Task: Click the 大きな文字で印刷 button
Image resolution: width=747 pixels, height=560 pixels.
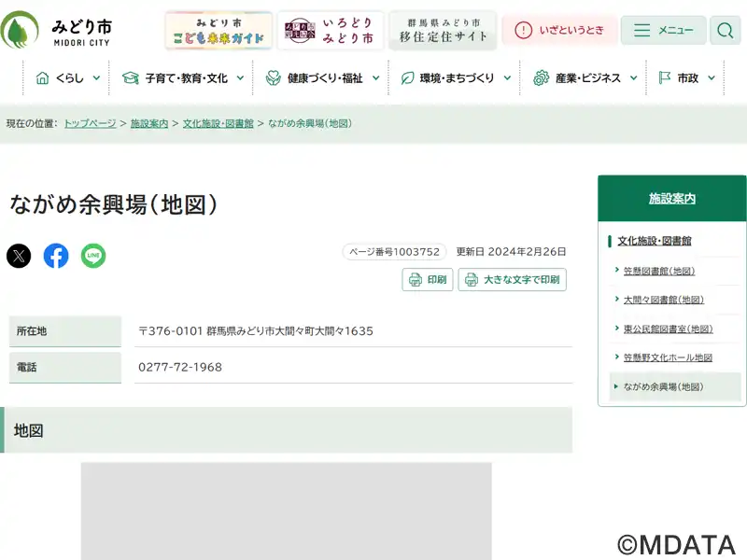Action: click(x=512, y=279)
